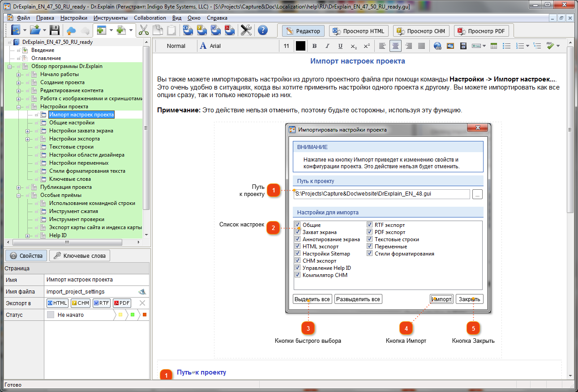This screenshot has height=392, width=578.
Task: Click the black text color swatch
Action: coord(300,46)
